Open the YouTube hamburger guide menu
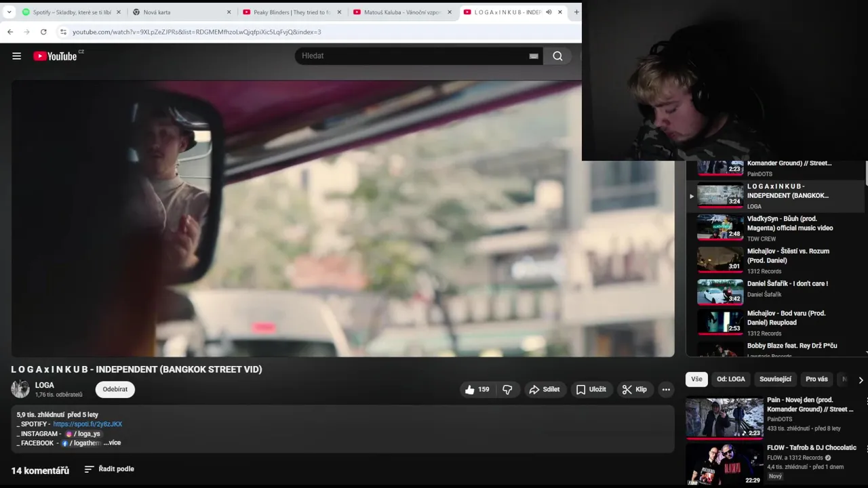Screen dimensions: 868x488 [16, 56]
